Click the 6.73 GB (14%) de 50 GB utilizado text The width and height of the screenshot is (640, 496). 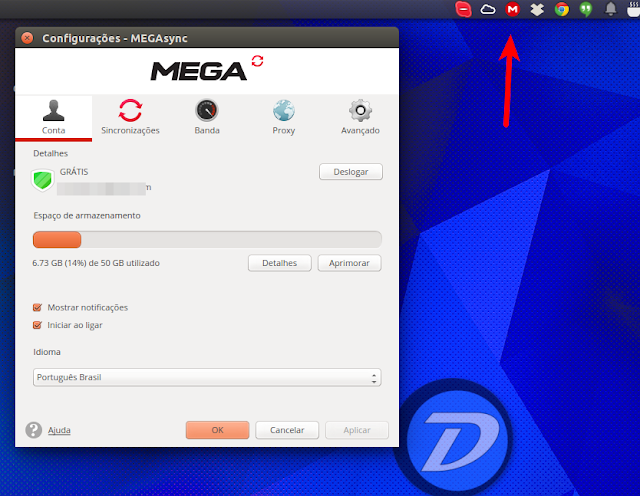click(x=96, y=263)
